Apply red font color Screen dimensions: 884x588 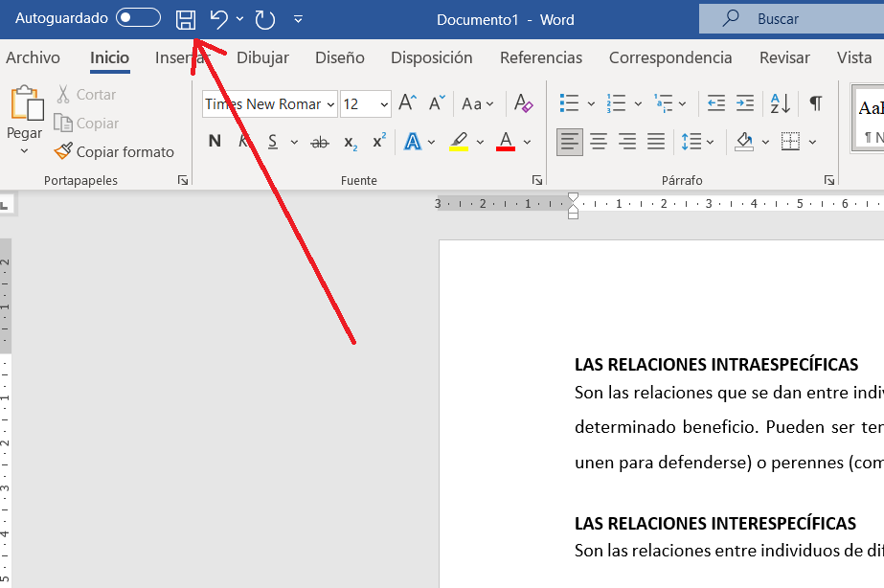click(506, 142)
